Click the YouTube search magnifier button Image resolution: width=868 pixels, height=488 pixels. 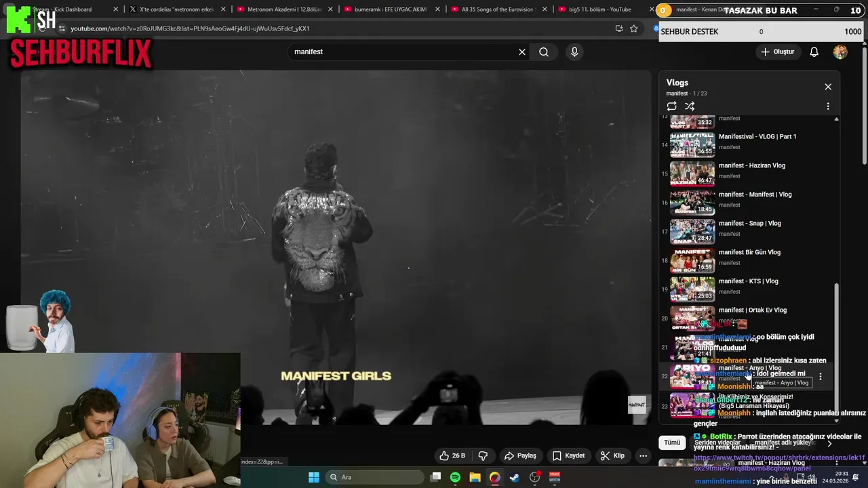[544, 52]
